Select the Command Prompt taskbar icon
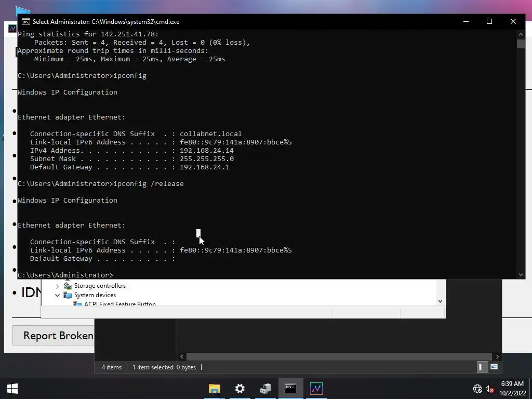 coord(290,389)
